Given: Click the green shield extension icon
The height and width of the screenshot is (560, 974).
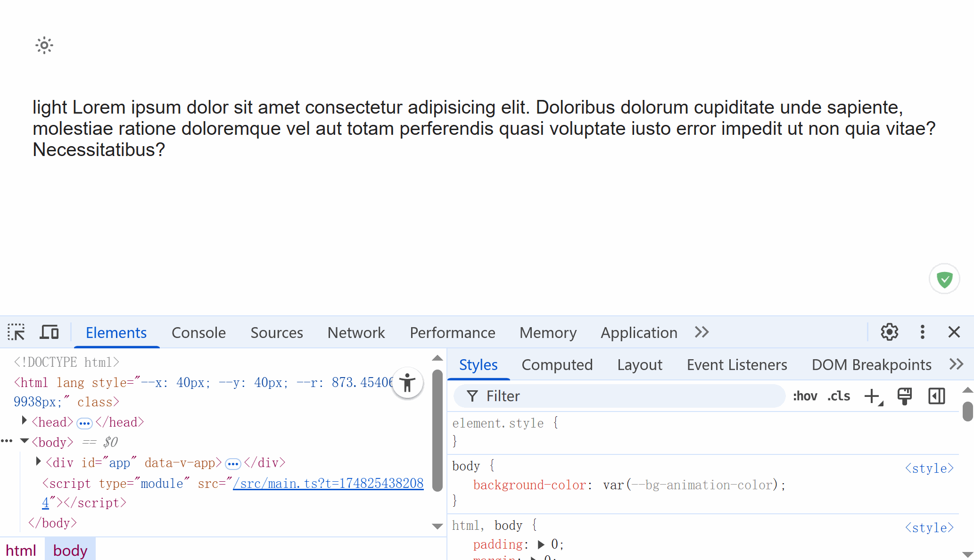Looking at the screenshot, I should pos(944,279).
